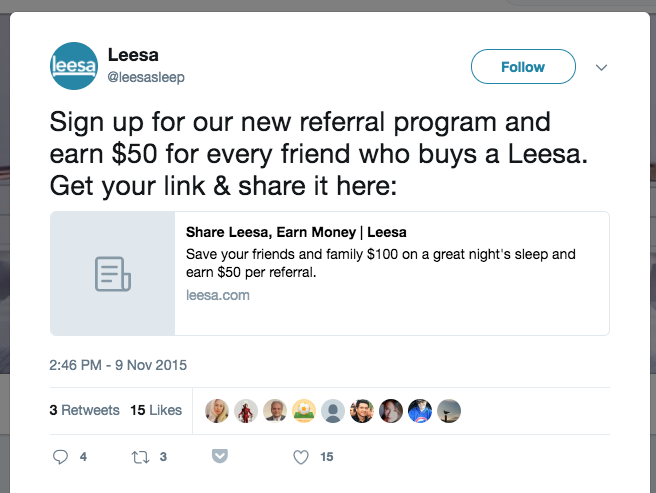Open the Share Leesa, Earn Money card title
This screenshot has width=656, height=493.
point(296,233)
